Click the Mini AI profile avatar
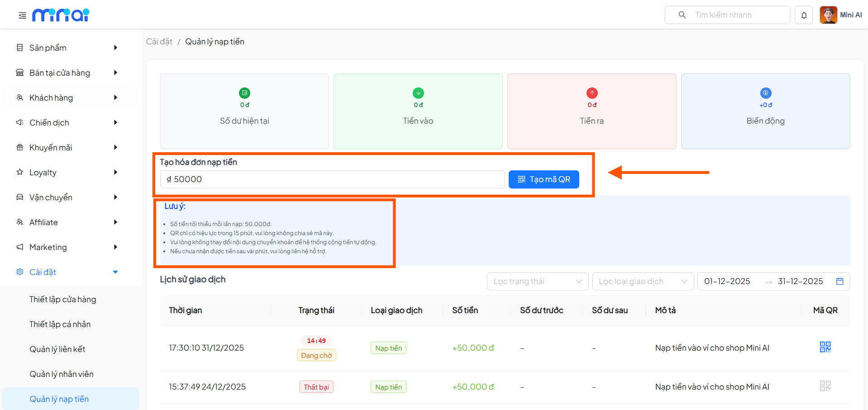The image size is (868, 410). (828, 14)
